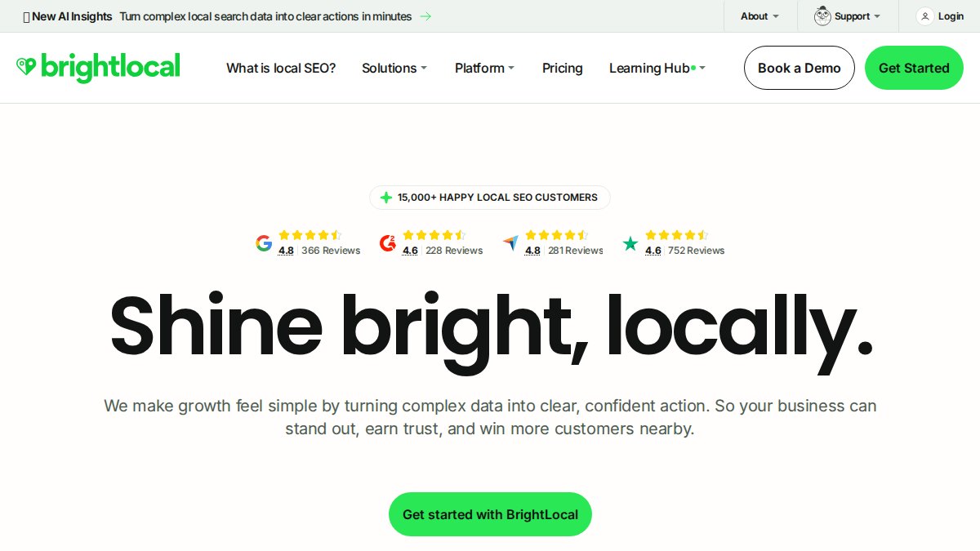
Task: Click the Login user icon
Action: point(924,16)
